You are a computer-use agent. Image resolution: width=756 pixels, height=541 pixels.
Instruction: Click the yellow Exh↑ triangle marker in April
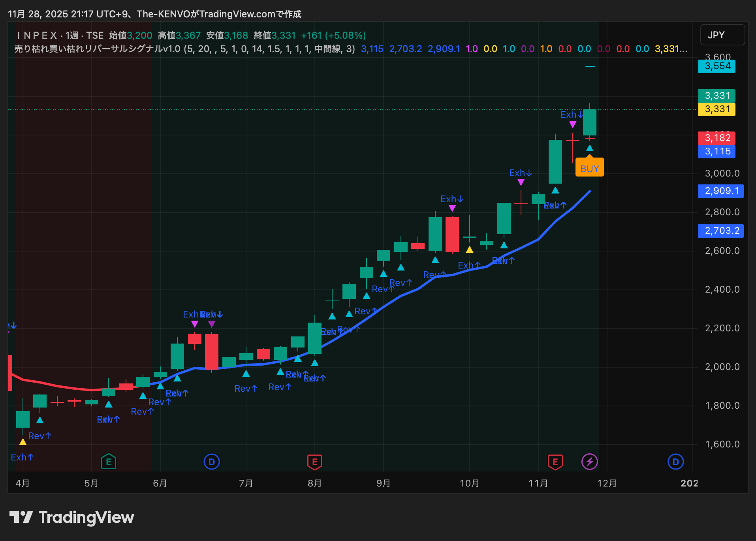[x=23, y=442]
